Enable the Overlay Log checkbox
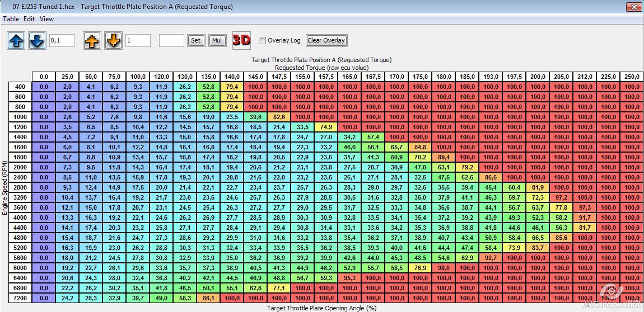The width and height of the screenshot is (644, 312). pos(262,40)
